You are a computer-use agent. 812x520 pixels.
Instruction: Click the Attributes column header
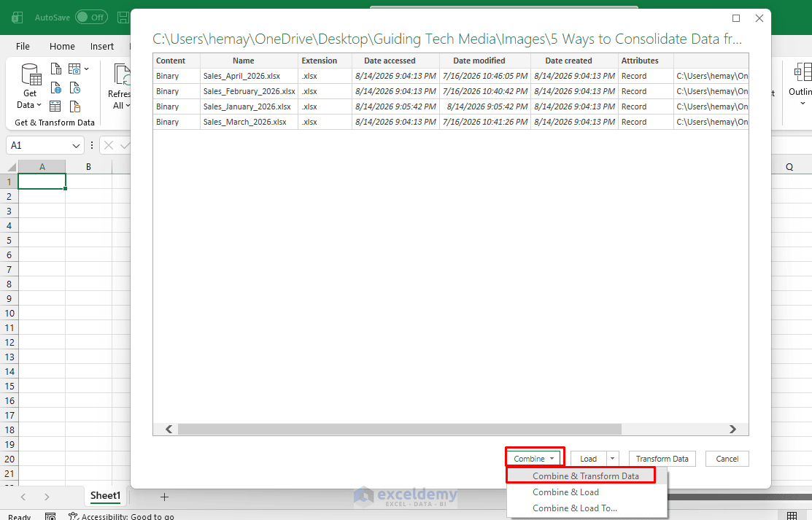646,61
